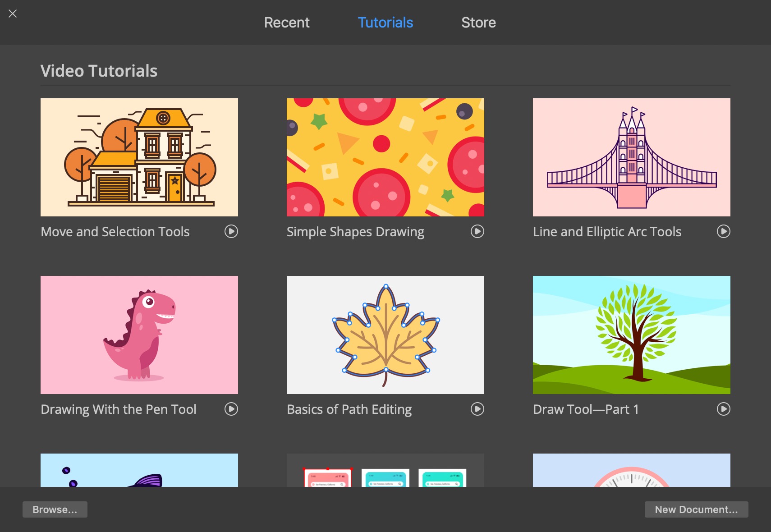This screenshot has width=771, height=532.
Task: Play the Draw Tool—Part 1 tutorial
Action: coord(724,409)
